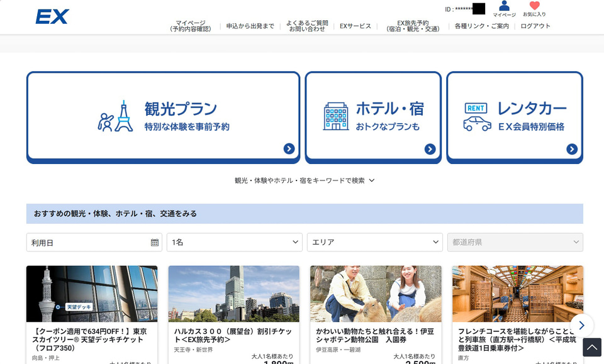The height and width of the screenshot is (364, 604).
Task: Click 天王寺・新世界 area label
Action: pyautogui.click(x=193, y=350)
